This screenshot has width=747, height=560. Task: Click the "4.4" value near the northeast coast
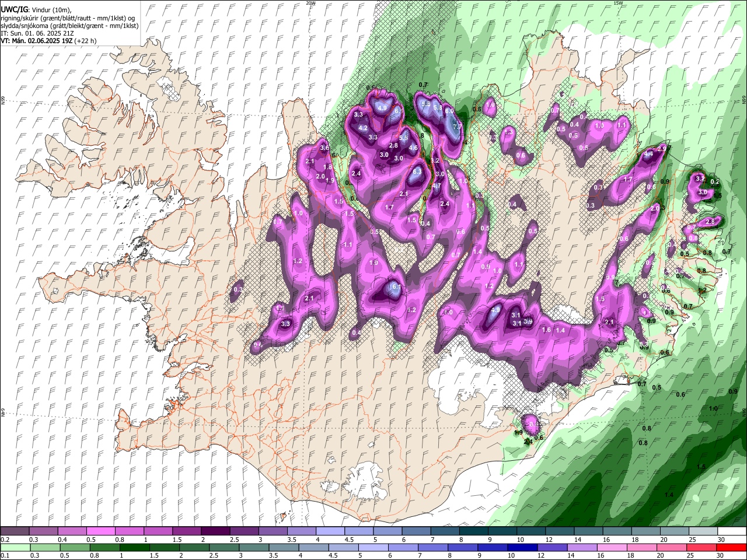tap(648, 155)
